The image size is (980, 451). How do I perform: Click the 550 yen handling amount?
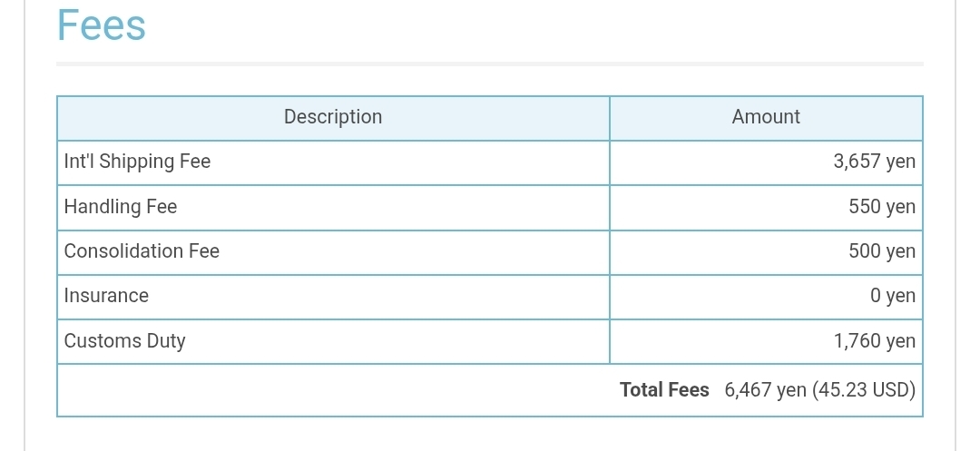(882, 206)
